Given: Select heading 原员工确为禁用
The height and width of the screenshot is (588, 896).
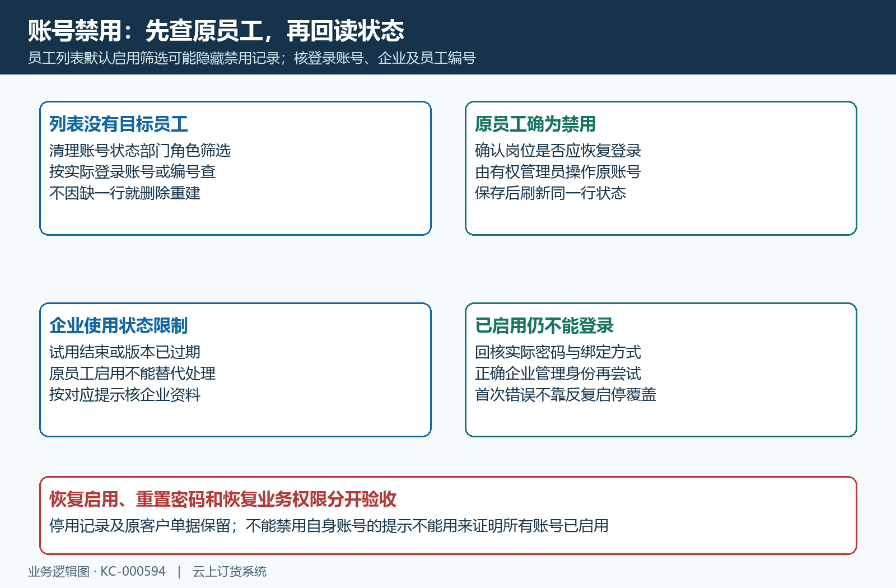Looking at the screenshot, I should coord(535,124).
